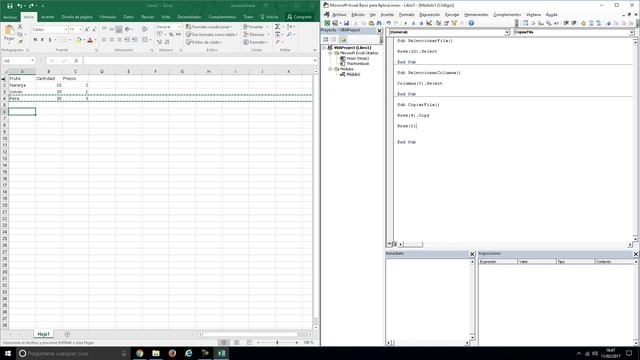Save the workbook from Excel's quick access toolbar
Image resolution: width=640 pixels, height=360 pixels.
point(10,6)
